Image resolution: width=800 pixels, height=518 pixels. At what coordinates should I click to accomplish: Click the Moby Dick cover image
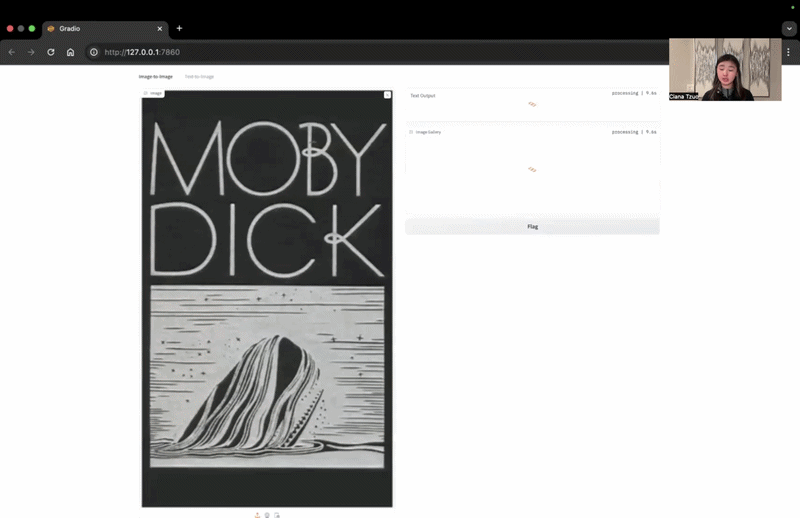coord(267,300)
